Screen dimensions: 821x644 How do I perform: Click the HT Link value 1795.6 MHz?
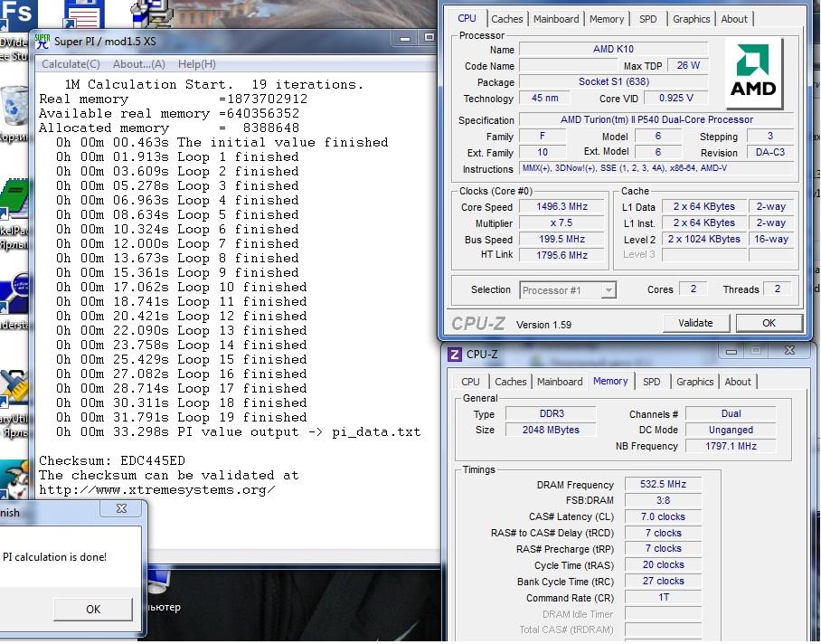click(561, 255)
